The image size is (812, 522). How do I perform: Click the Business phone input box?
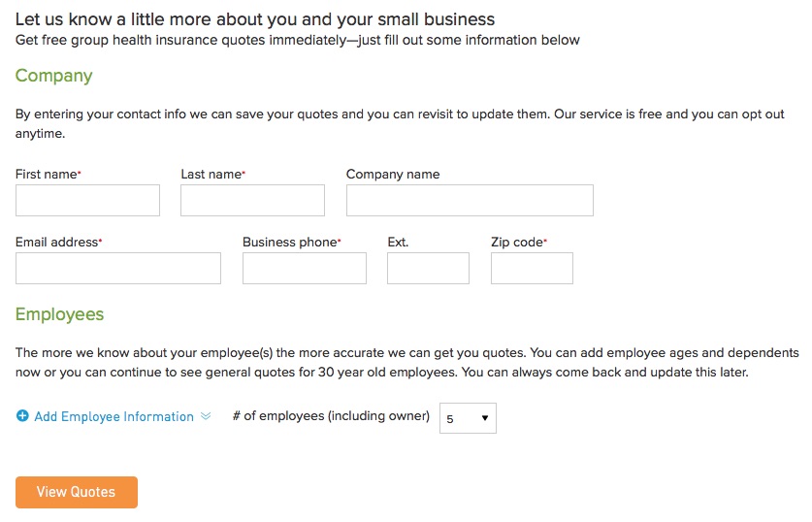coord(305,268)
